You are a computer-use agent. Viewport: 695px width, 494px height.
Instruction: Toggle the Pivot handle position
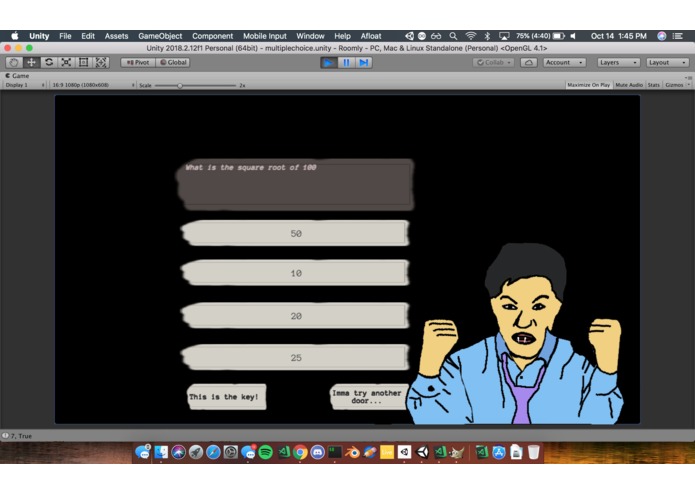click(x=138, y=62)
